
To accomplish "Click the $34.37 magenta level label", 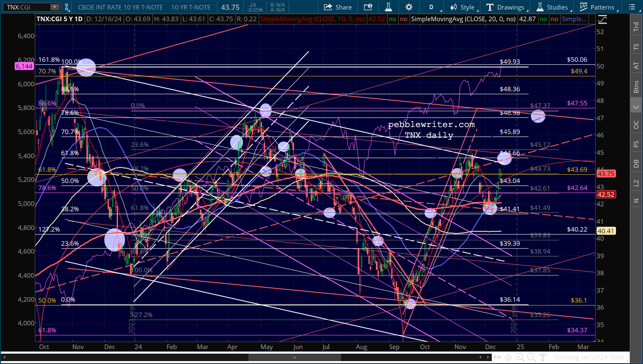I will point(577,330).
